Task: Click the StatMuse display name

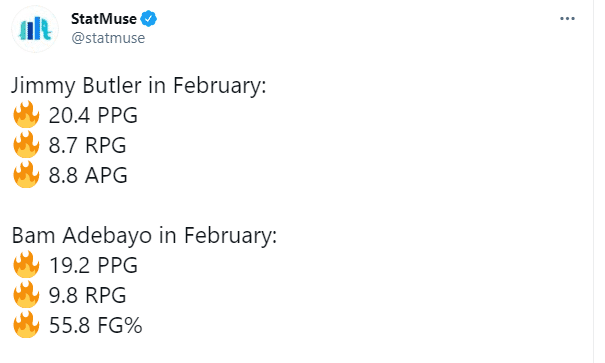Action: pyautogui.click(x=104, y=19)
